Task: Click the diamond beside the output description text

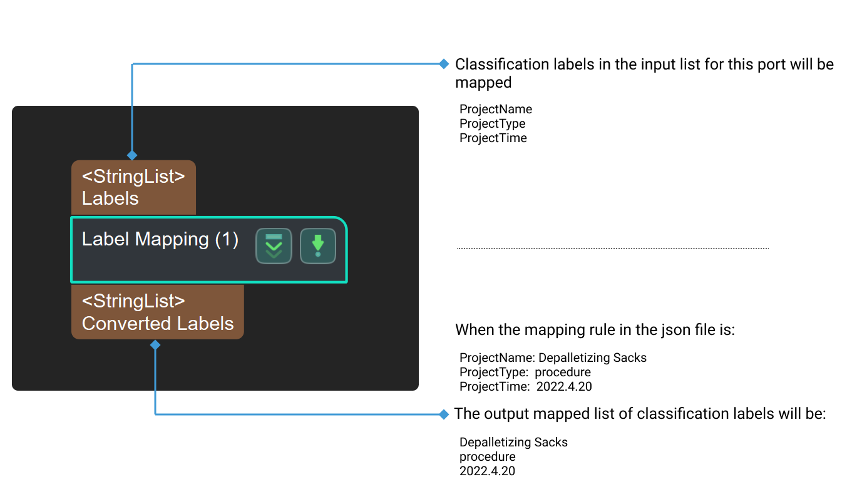Action: [445, 413]
